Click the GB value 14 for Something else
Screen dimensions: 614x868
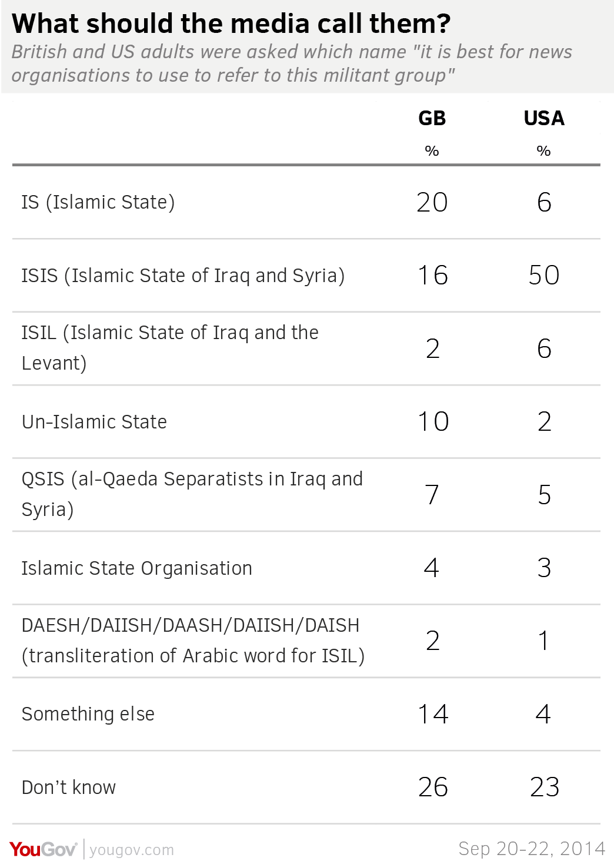coord(433,714)
